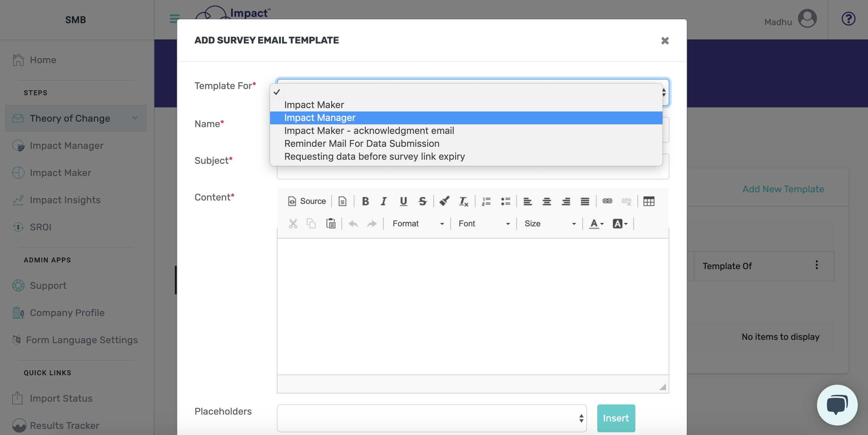Viewport: 868px width, 435px height.
Task: Open Form Language Settings
Action: click(75, 340)
